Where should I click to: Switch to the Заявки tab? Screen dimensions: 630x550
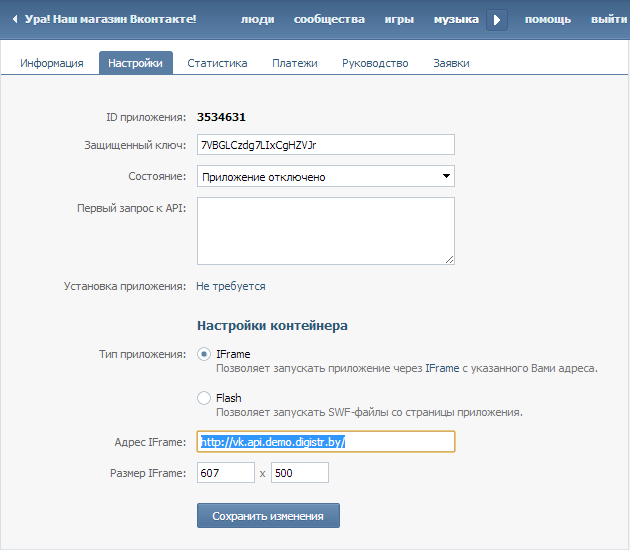(x=451, y=63)
